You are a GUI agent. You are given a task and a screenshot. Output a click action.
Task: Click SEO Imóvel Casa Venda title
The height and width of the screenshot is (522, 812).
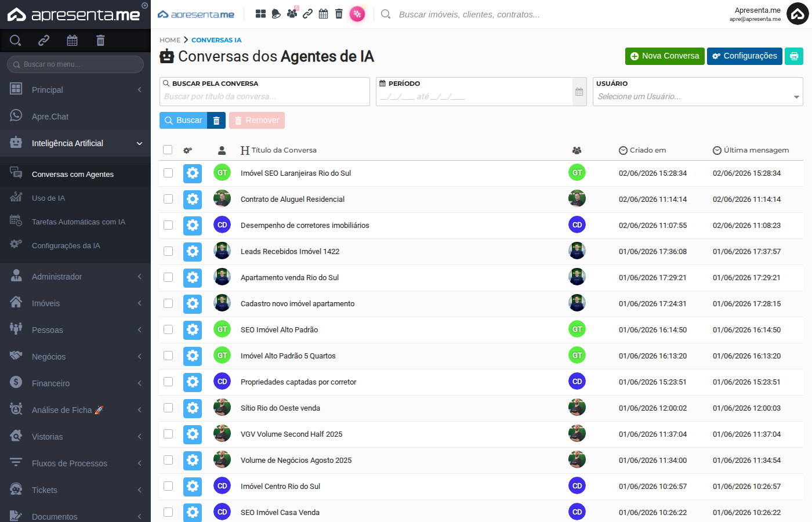pos(280,513)
